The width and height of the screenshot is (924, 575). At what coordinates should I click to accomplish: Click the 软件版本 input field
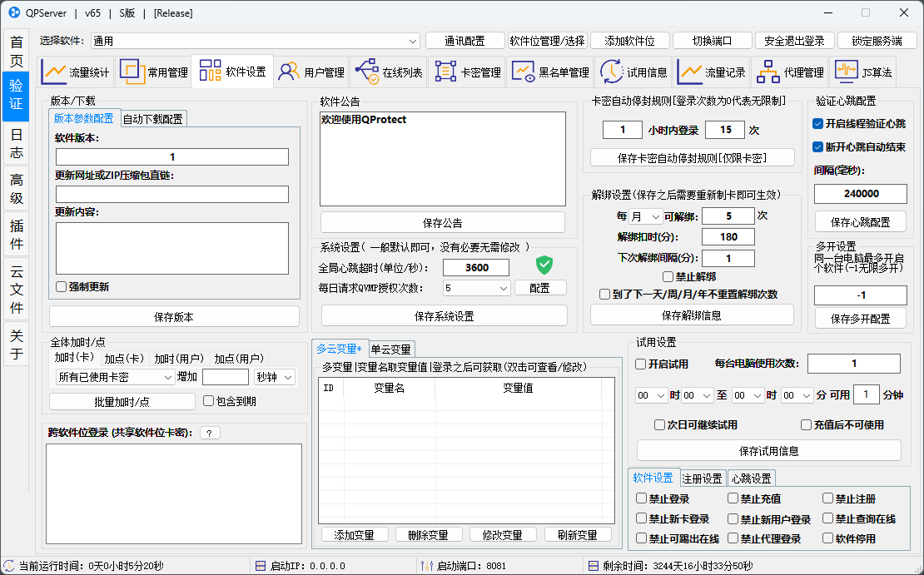point(172,156)
